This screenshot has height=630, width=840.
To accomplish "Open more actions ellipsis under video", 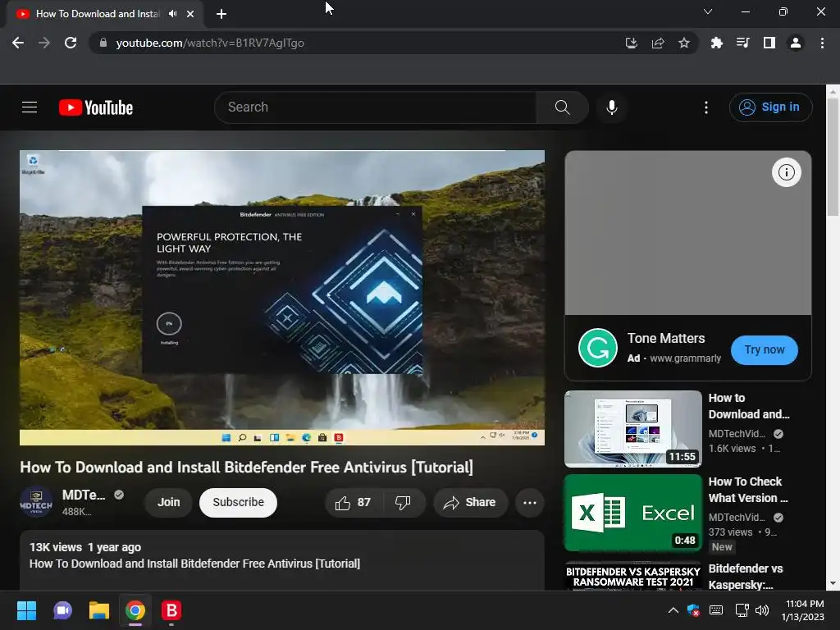I will (529, 503).
